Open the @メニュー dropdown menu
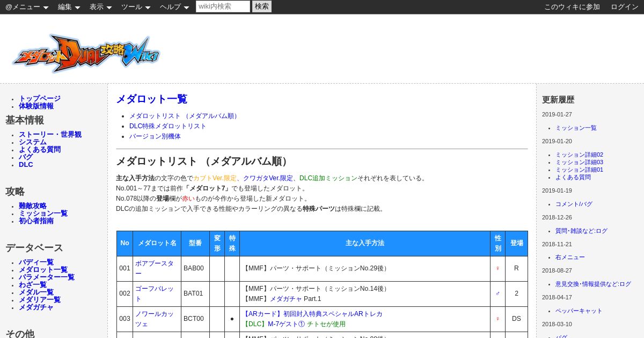Image resolution: width=644 pixels, height=338 pixels. [27, 7]
